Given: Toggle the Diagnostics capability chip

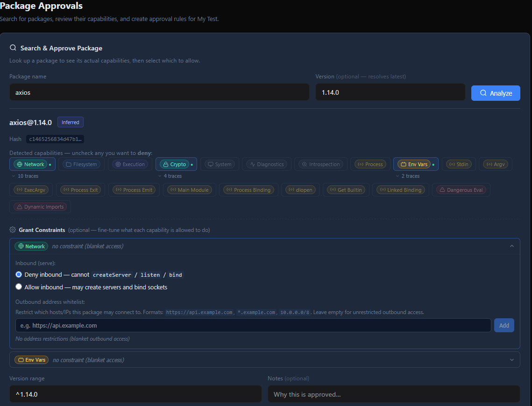Looking at the screenshot, I should click(x=267, y=164).
